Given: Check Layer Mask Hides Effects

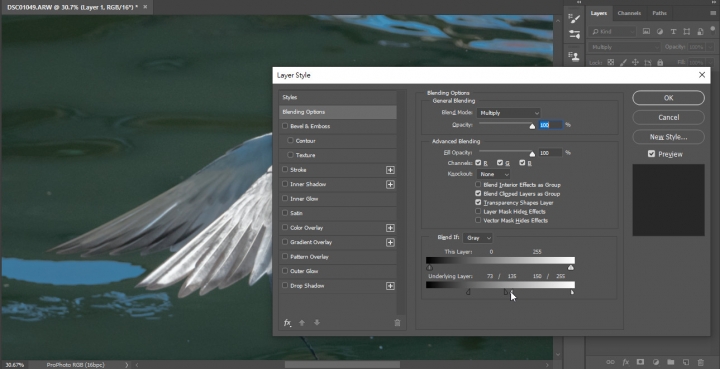Looking at the screenshot, I should point(478,212).
